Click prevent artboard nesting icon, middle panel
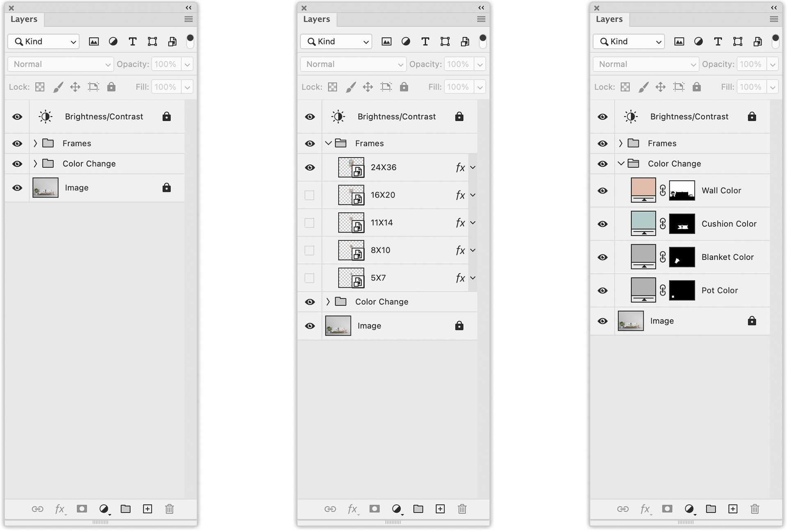787x532 pixels. tap(386, 87)
